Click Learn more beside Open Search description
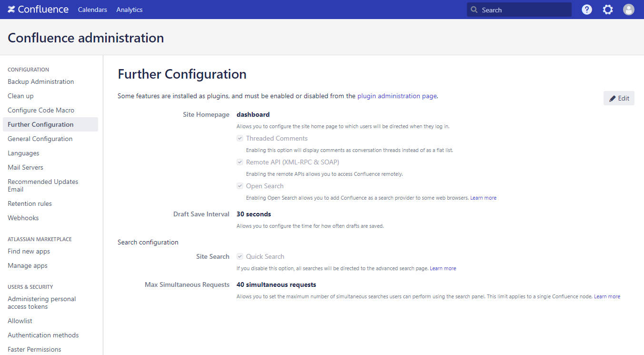Viewport: 644px width, 355px height. click(x=483, y=198)
